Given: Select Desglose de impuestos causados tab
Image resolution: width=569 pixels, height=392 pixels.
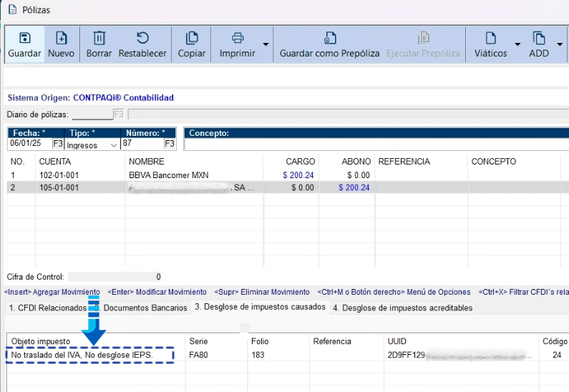Looking at the screenshot, I should [x=259, y=308].
